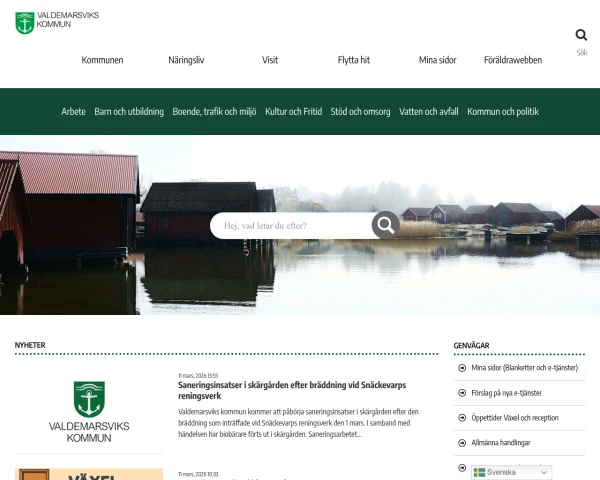Click the 'Hej, vad letar du efter?' search field

[293, 225]
